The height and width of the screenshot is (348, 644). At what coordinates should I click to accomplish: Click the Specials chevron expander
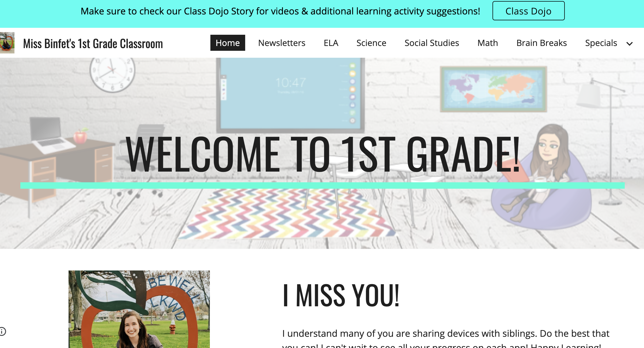630,42
